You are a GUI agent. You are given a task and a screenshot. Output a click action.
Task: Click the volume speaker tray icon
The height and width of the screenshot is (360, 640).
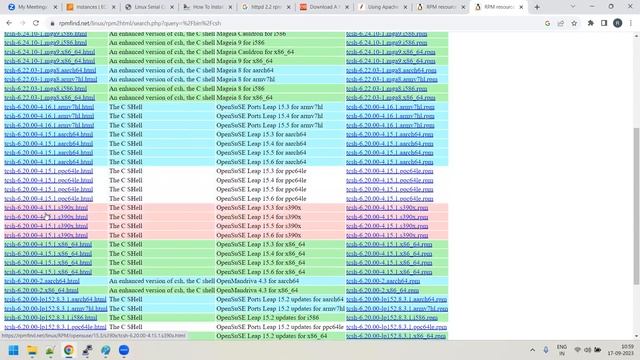click(x=587, y=350)
